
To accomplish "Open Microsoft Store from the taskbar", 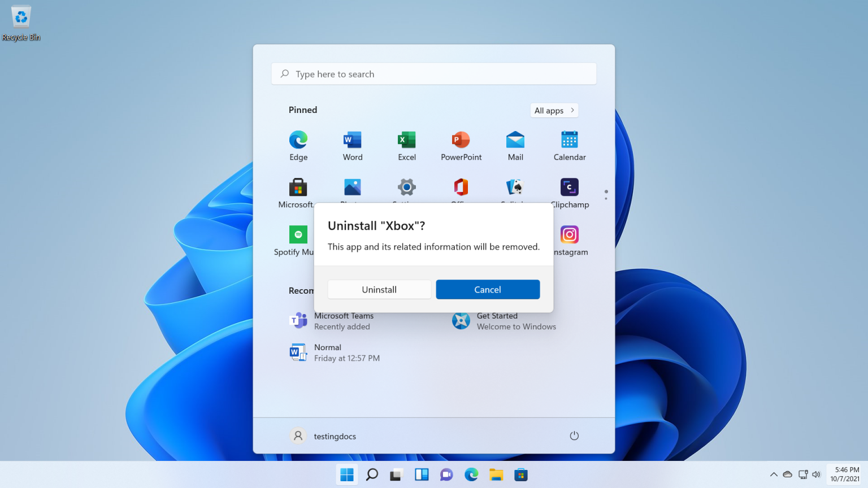I will [x=520, y=474].
